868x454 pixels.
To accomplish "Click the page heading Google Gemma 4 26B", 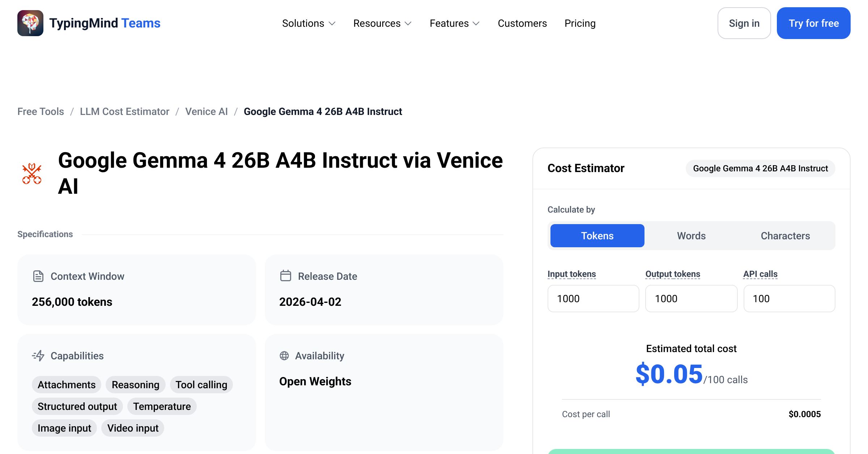I will tap(280, 173).
